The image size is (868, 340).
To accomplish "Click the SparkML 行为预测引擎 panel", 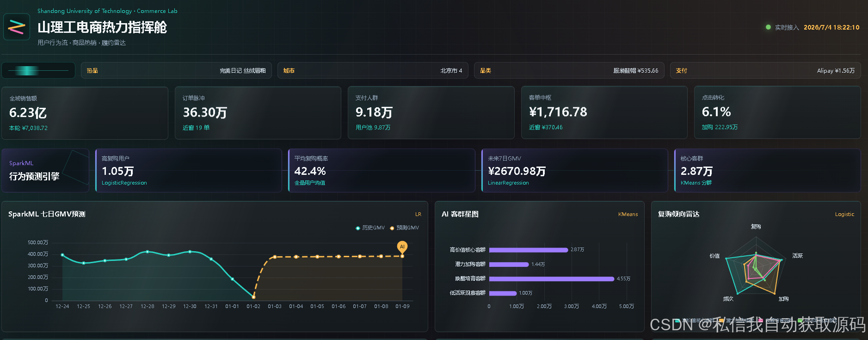I will (x=45, y=170).
